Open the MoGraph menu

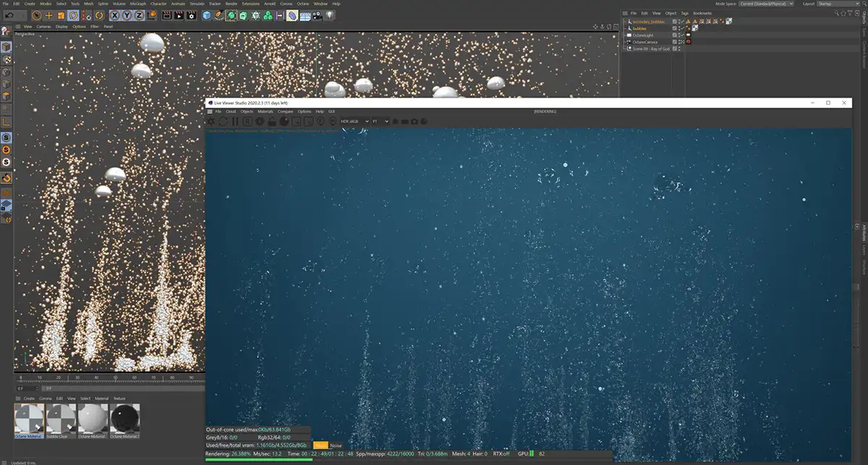[x=137, y=4]
